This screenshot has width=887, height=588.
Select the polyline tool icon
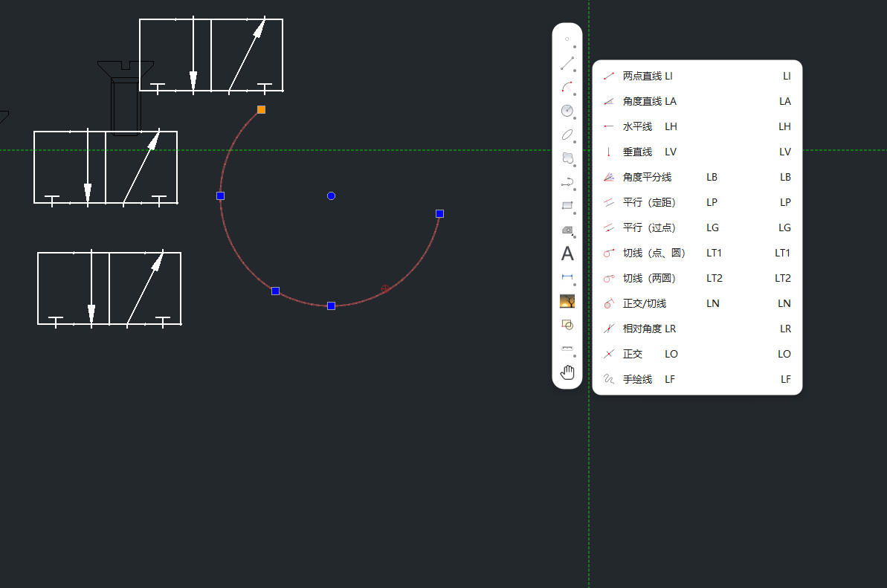point(567,182)
